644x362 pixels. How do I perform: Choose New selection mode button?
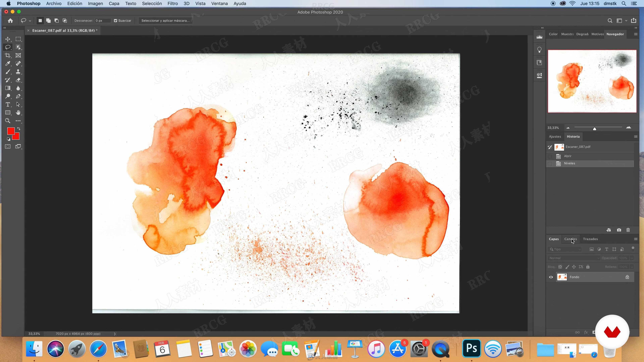[40, 20]
